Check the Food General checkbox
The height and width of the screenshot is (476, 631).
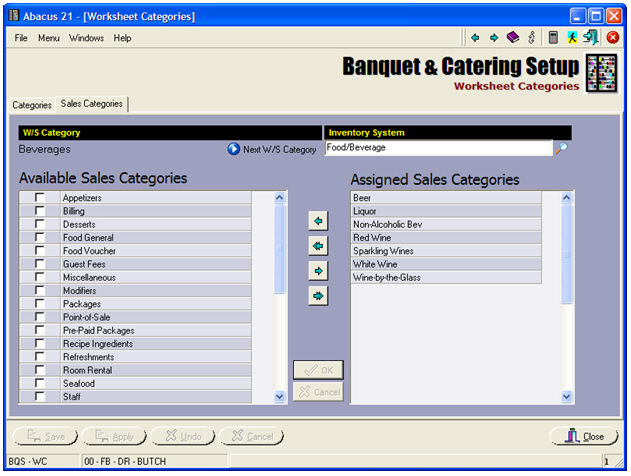point(39,237)
